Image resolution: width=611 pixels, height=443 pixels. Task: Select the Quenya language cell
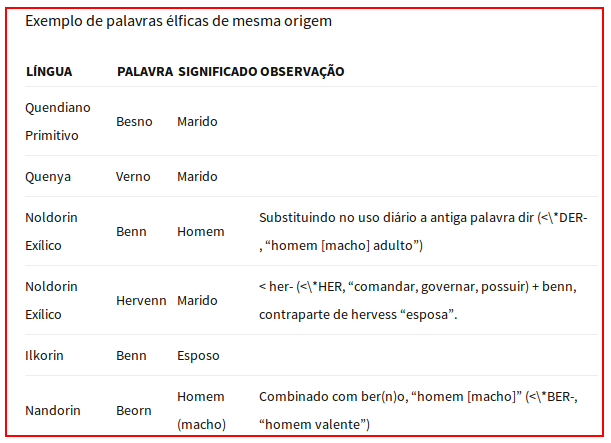point(48,177)
